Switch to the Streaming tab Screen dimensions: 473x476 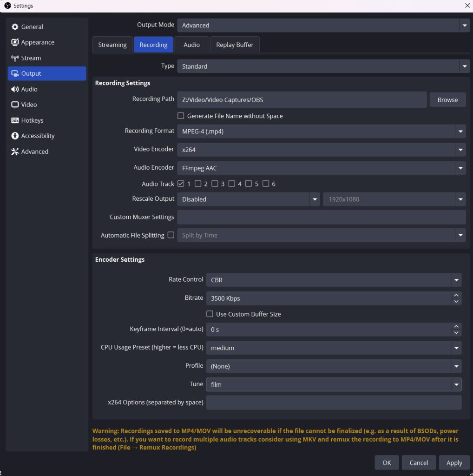[x=112, y=45]
